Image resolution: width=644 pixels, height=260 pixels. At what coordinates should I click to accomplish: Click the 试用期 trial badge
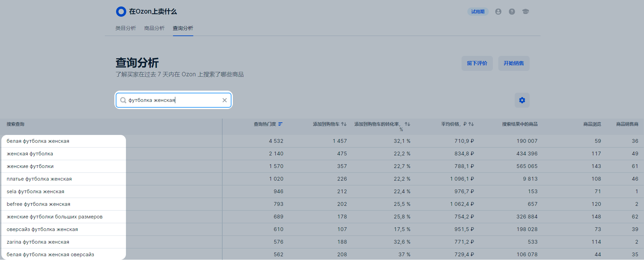pos(478,12)
